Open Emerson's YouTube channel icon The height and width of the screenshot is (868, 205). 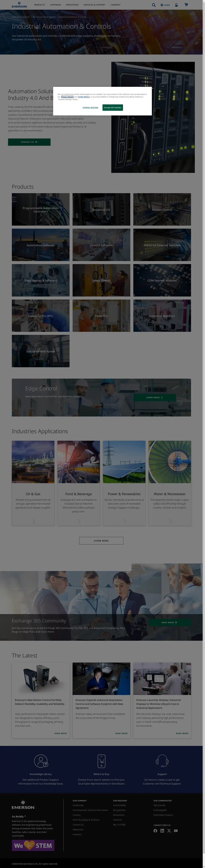click(x=176, y=831)
